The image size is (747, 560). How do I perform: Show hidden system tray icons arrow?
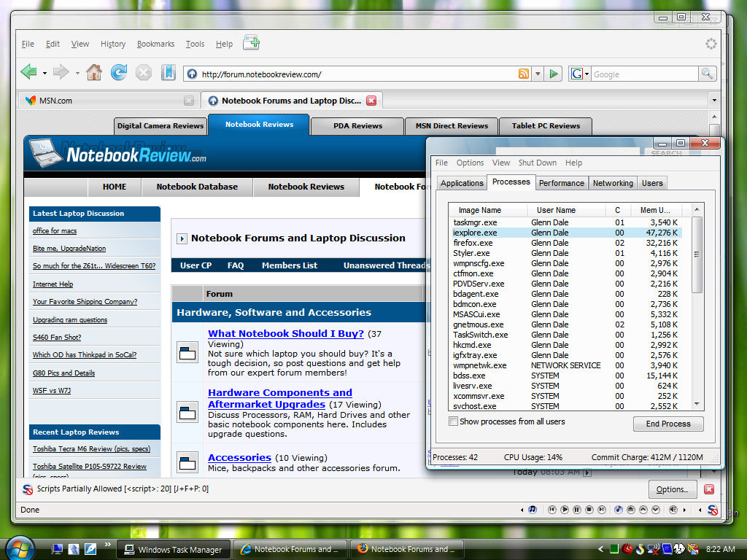click(x=601, y=549)
